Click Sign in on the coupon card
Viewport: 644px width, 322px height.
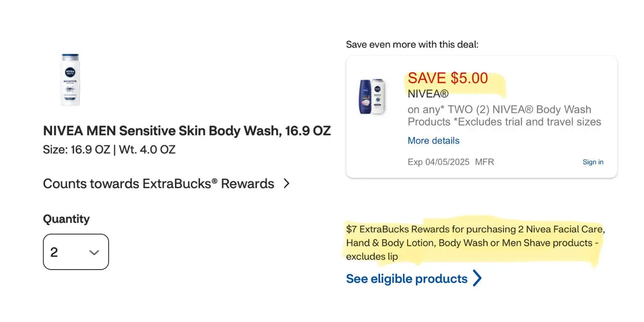click(592, 162)
